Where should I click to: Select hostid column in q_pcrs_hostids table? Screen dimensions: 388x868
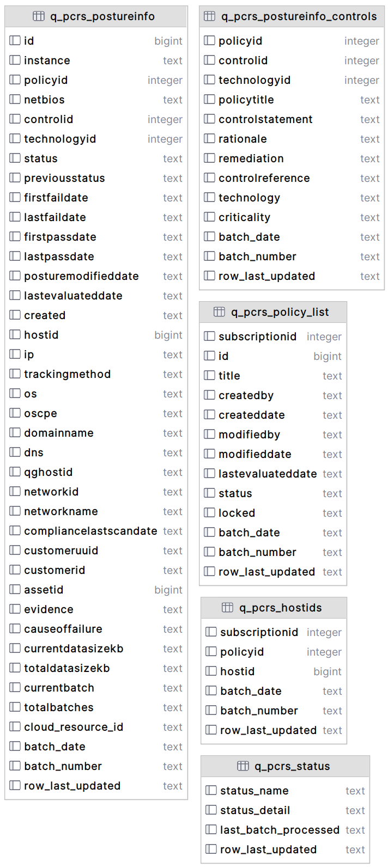[x=238, y=671]
